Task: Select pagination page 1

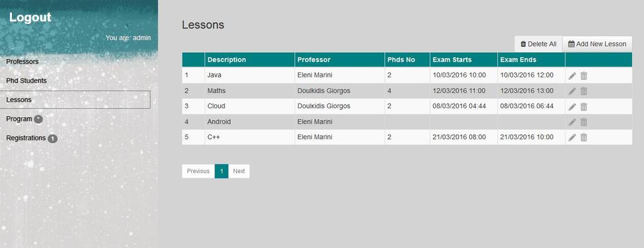Action: tap(221, 171)
